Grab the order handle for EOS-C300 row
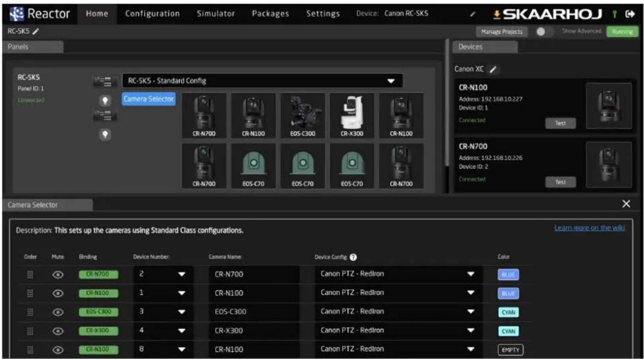The width and height of the screenshot is (644, 359). coord(30,312)
